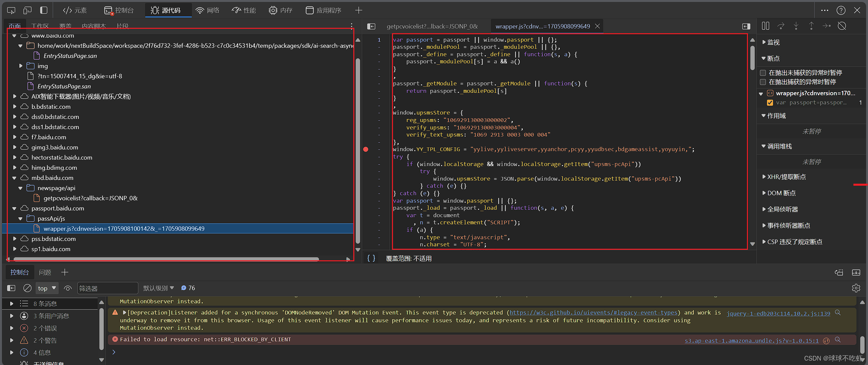The height and width of the screenshot is (365, 868).
Task: Open the sources navigator more-options menu
Action: pos(352,26)
